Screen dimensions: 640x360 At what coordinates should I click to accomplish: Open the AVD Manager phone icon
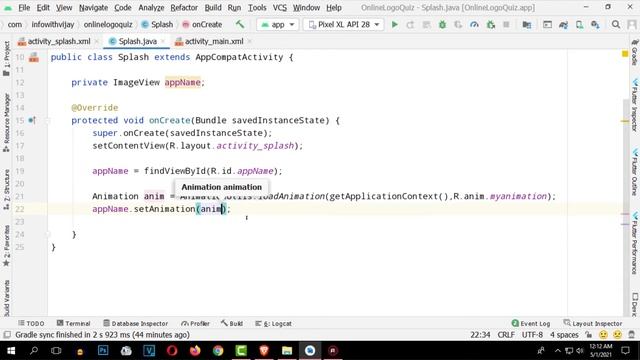click(x=579, y=24)
